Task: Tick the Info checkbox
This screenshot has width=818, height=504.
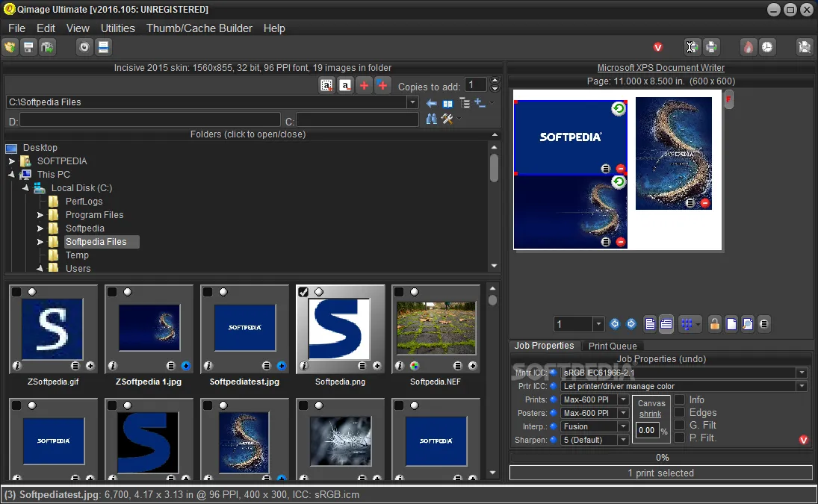Action: click(x=680, y=399)
